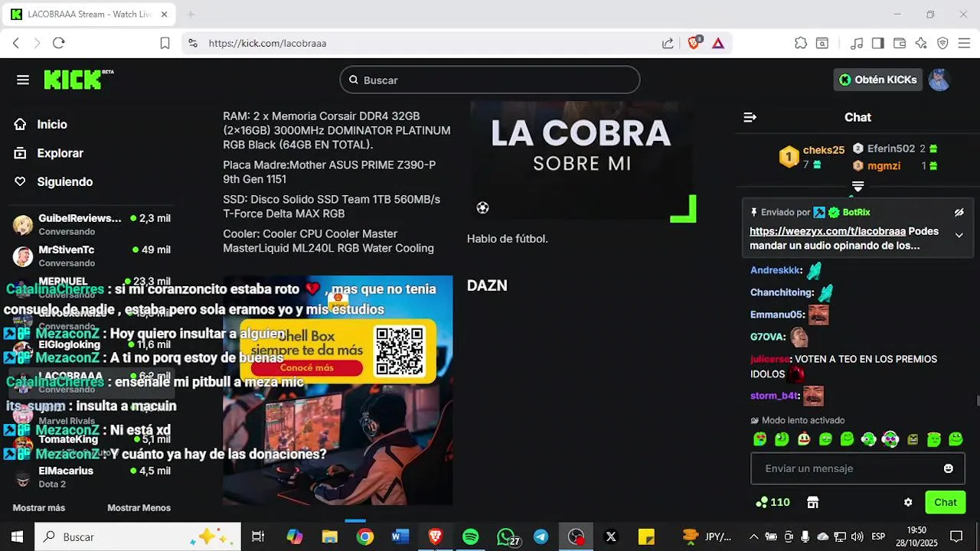Click the Buscar search box on Kick
The image size is (980, 551).
[490, 80]
